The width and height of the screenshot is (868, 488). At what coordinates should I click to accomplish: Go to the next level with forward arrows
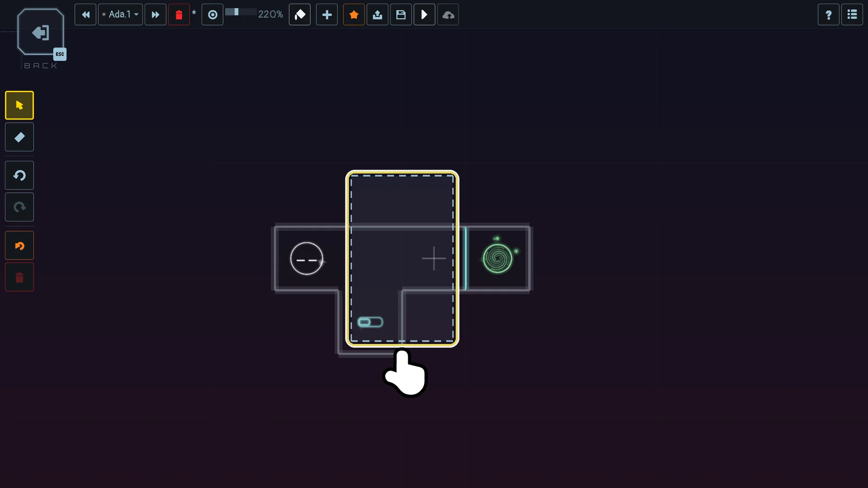point(156,14)
